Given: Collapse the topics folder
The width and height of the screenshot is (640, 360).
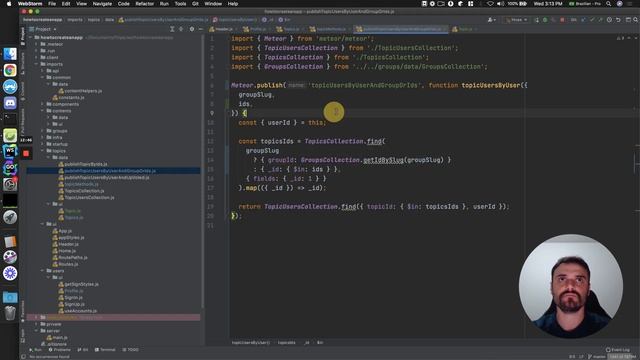Looking at the screenshot, I should (x=42, y=151).
